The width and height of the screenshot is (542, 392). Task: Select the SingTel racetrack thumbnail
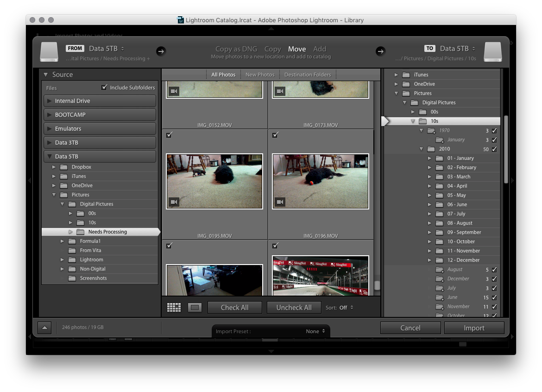pos(321,276)
